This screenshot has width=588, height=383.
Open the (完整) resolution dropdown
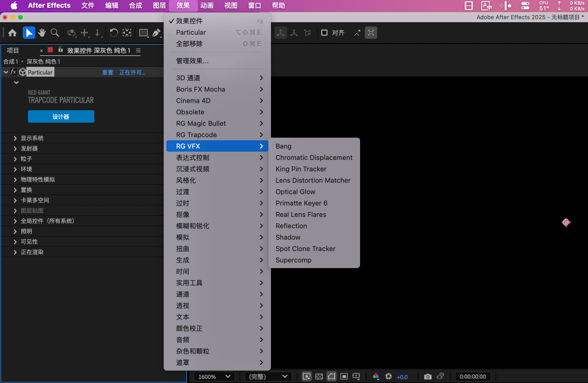(x=268, y=377)
